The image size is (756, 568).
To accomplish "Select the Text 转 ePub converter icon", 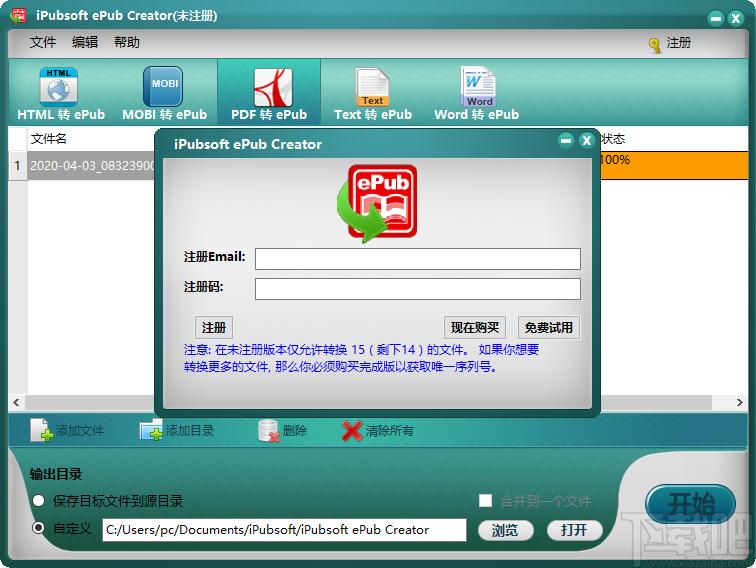I will click(x=372, y=87).
